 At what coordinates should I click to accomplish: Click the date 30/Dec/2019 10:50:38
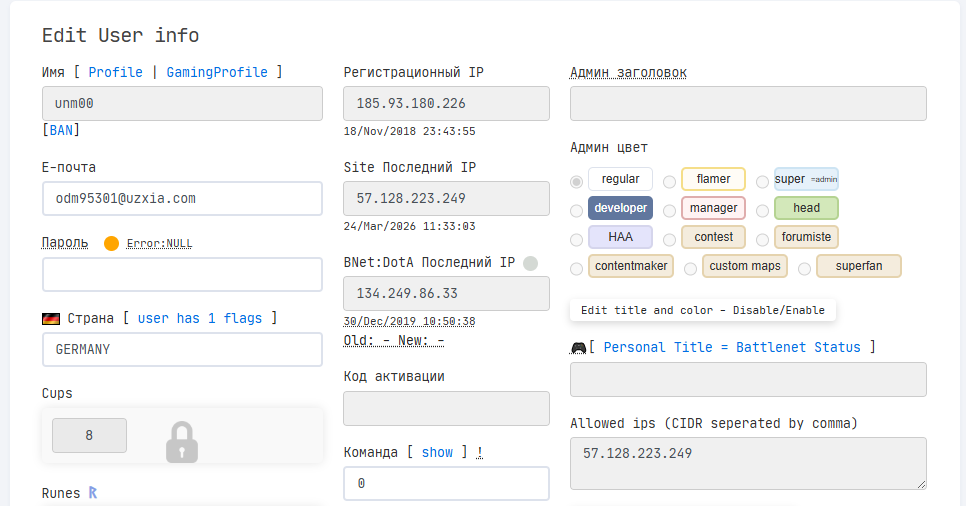pos(409,321)
